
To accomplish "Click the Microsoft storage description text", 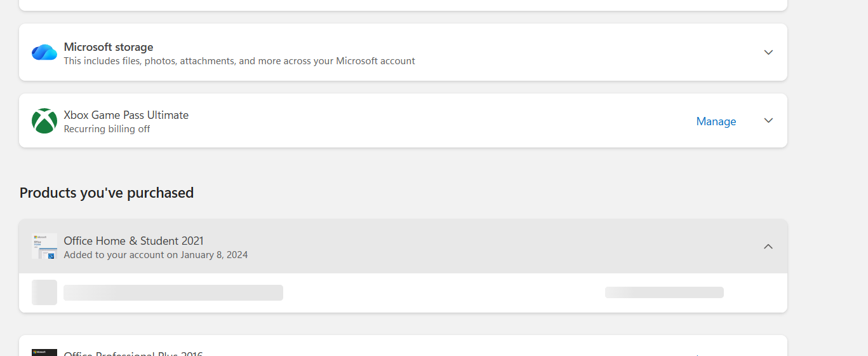I will 239,61.
